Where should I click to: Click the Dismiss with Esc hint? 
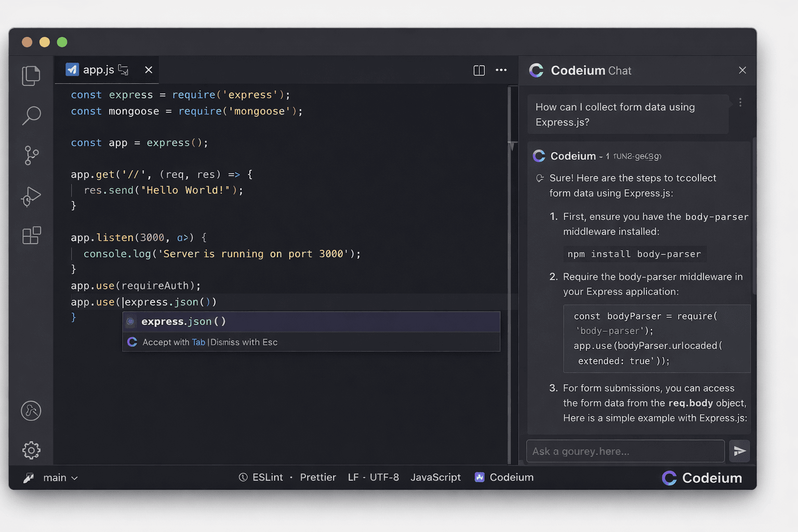coord(244,342)
